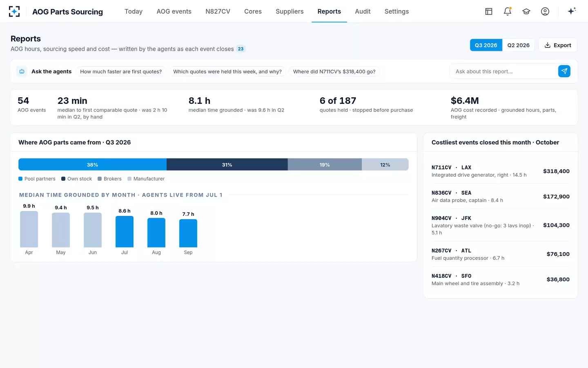
Task: Click the graduation cap help icon
Action: (526, 11)
